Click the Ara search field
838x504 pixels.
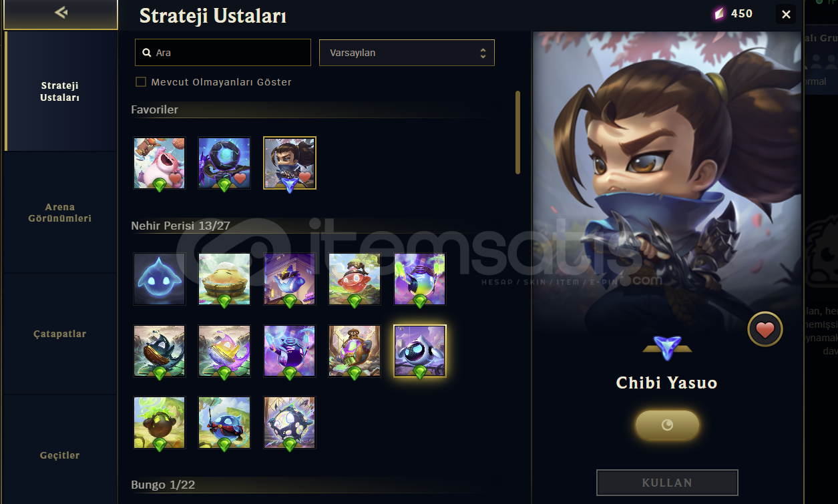click(223, 53)
